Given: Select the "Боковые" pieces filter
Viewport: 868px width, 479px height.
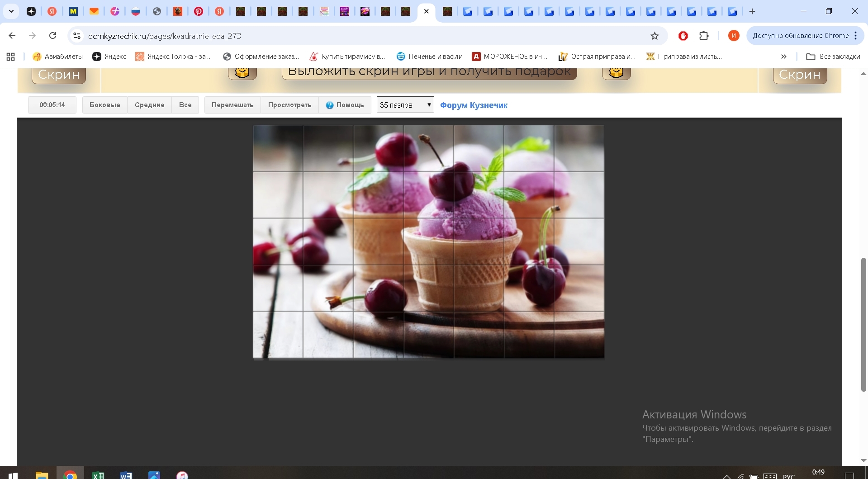Looking at the screenshot, I should 105,105.
